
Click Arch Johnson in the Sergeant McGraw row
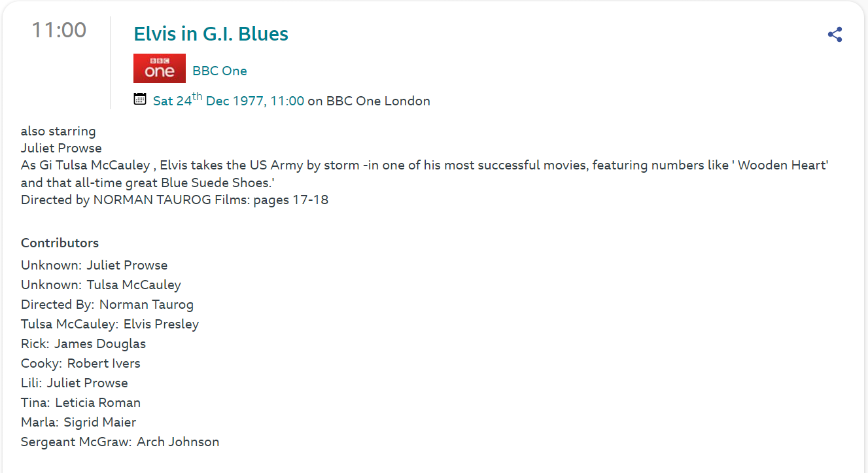pos(178,442)
